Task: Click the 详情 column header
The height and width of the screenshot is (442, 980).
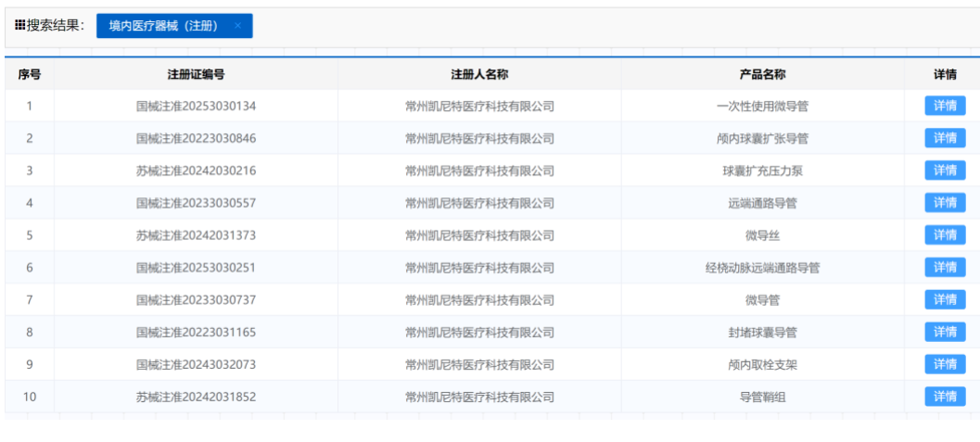Action: click(945, 74)
